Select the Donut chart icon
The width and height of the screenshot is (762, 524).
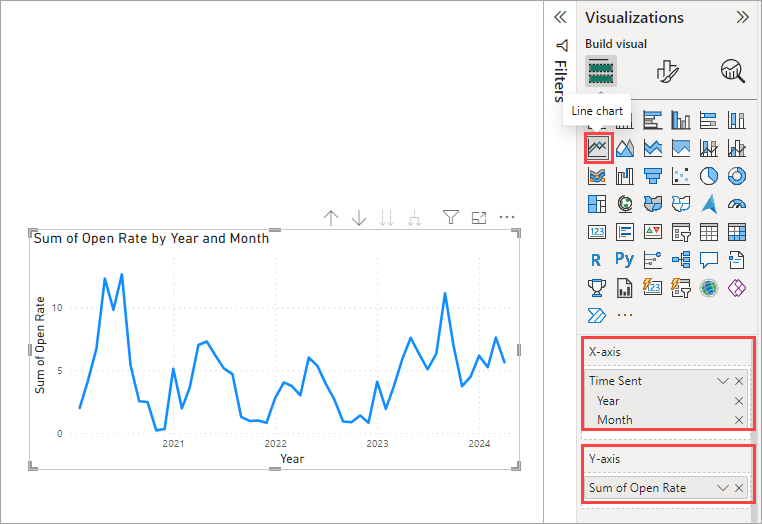coord(737,176)
